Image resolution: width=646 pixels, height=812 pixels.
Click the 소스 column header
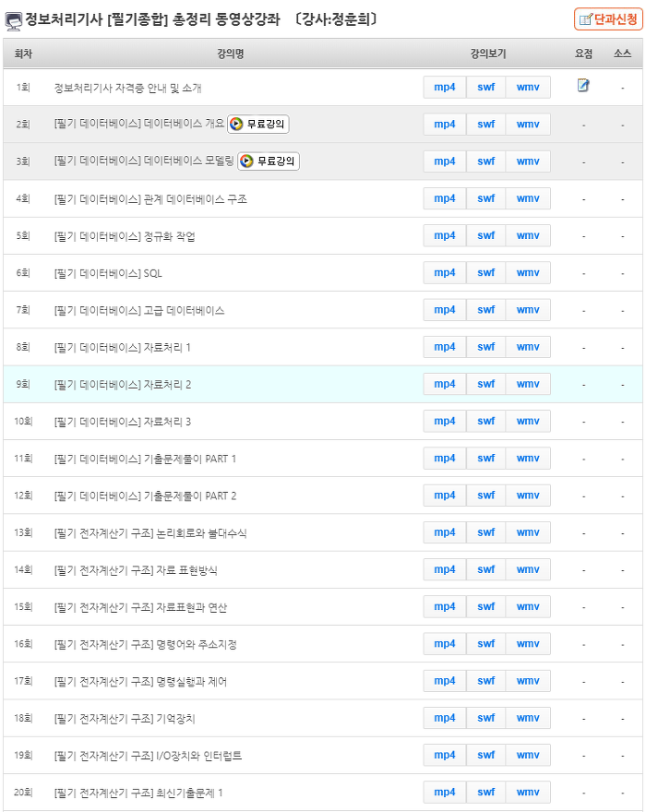pyautogui.click(x=622, y=54)
